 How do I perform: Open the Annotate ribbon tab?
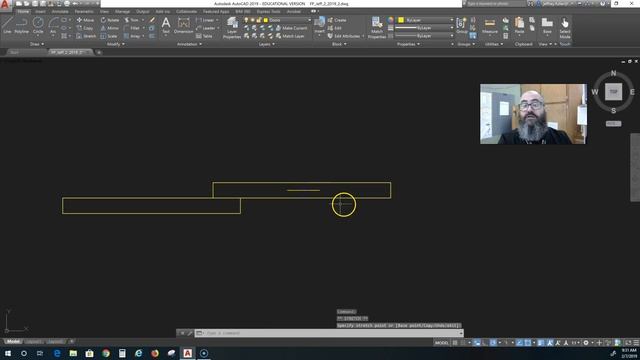pyautogui.click(x=60, y=12)
